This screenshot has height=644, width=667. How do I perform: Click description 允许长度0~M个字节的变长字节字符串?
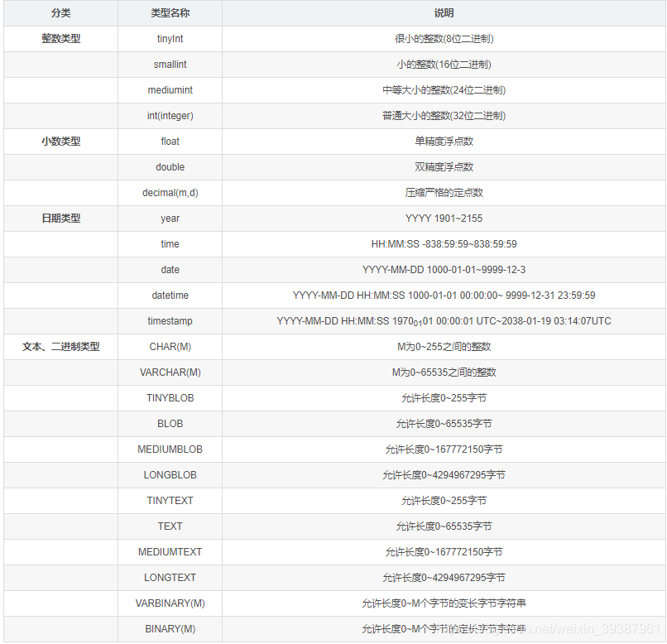pos(444,603)
